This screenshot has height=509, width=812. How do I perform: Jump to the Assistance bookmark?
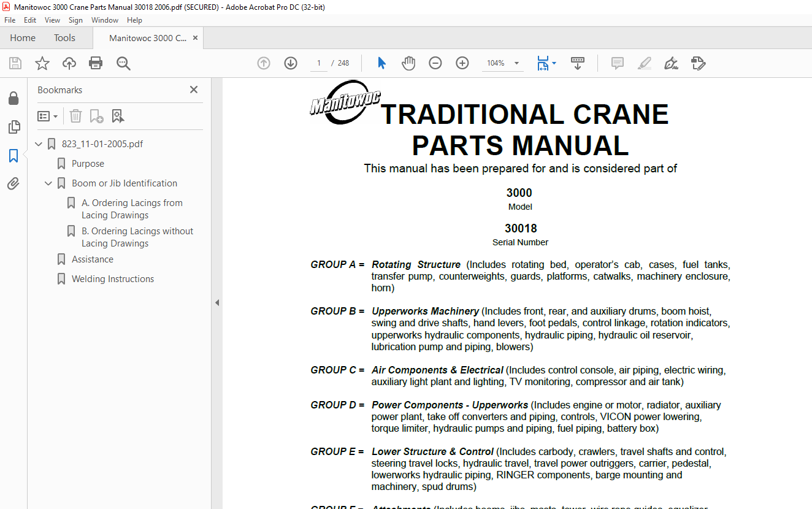point(93,259)
